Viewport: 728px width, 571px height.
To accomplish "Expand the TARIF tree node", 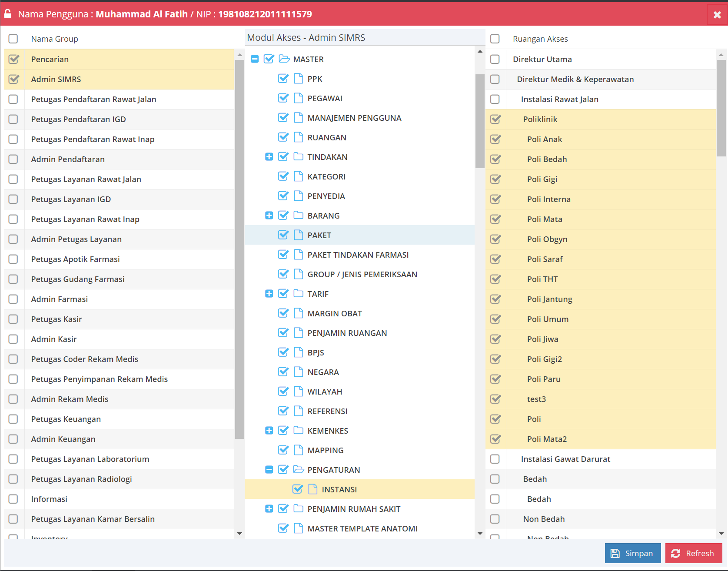I will click(269, 294).
